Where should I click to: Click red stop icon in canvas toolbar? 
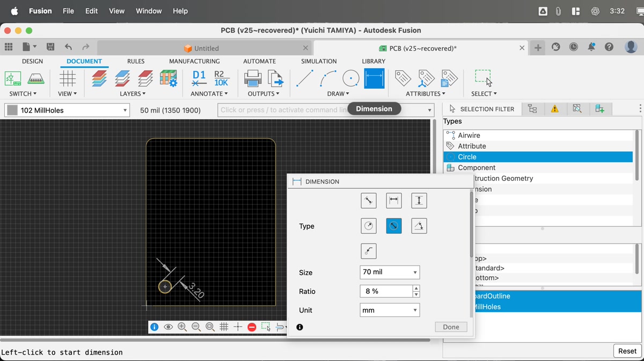(252, 327)
